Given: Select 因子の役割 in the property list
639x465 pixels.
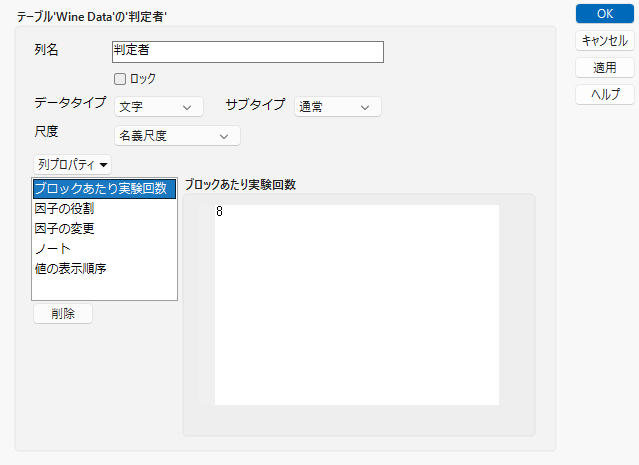Looking at the screenshot, I should click(x=104, y=209).
